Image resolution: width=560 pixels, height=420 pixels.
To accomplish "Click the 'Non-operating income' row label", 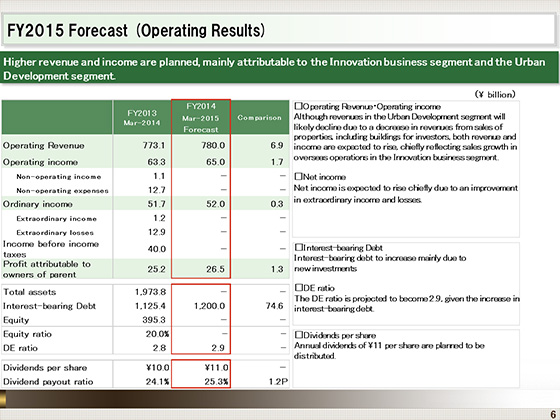I will pos(59,176).
